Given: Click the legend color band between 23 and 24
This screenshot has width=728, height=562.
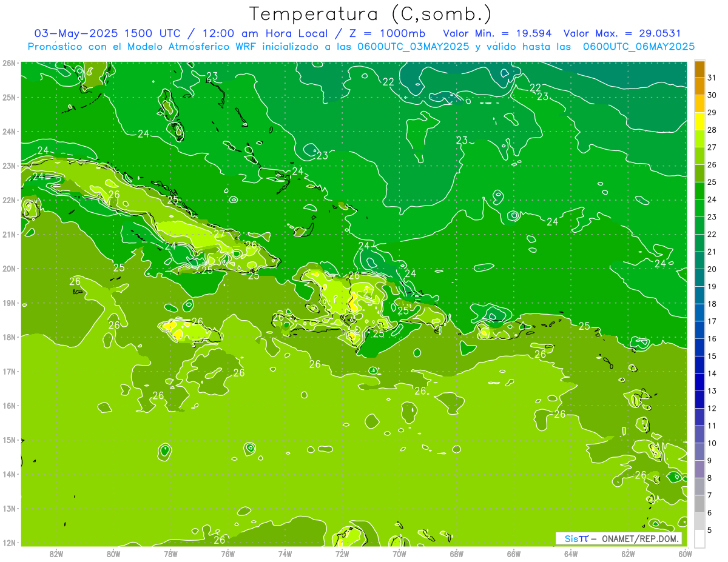Looking at the screenshot, I should [699, 208].
